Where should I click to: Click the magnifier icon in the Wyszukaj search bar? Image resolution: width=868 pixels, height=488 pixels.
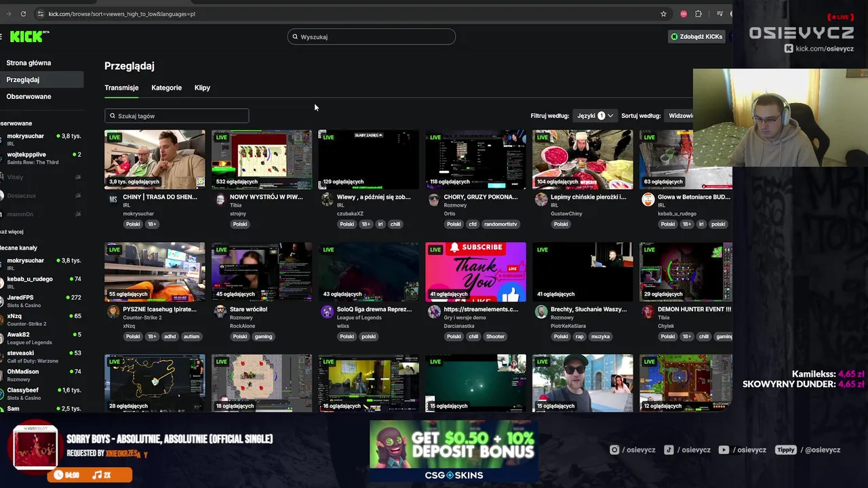pos(295,37)
